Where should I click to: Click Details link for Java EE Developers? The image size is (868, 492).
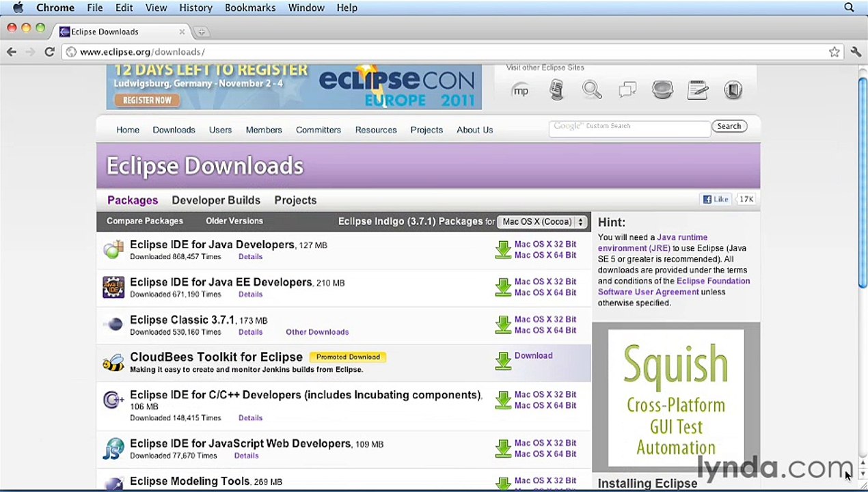pos(250,295)
